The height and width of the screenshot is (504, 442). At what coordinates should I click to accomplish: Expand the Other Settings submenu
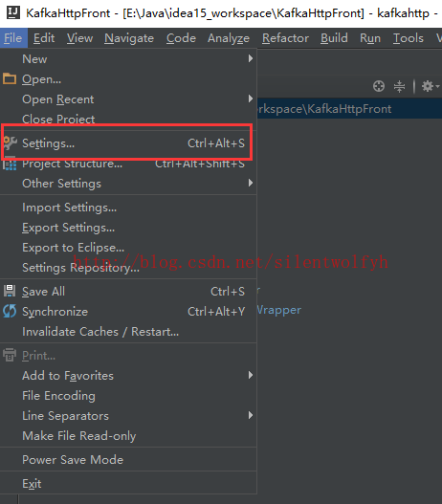pos(128,184)
